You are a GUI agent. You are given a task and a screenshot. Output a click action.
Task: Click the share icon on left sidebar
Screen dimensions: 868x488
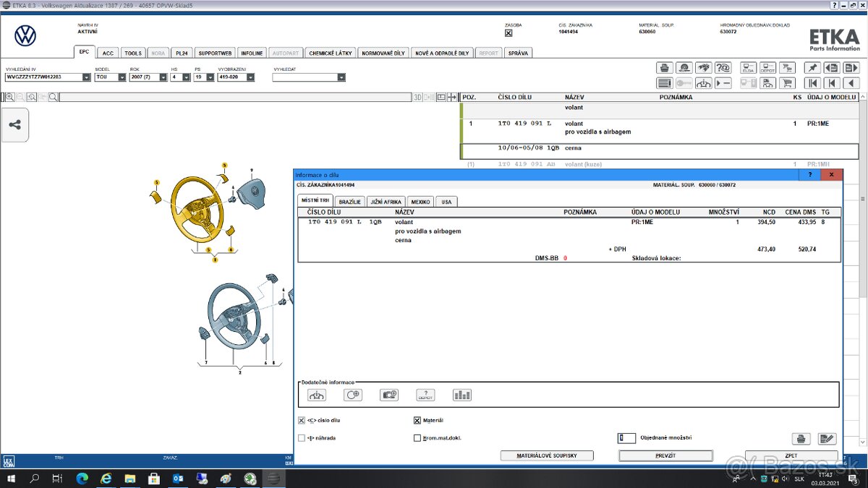(14, 124)
